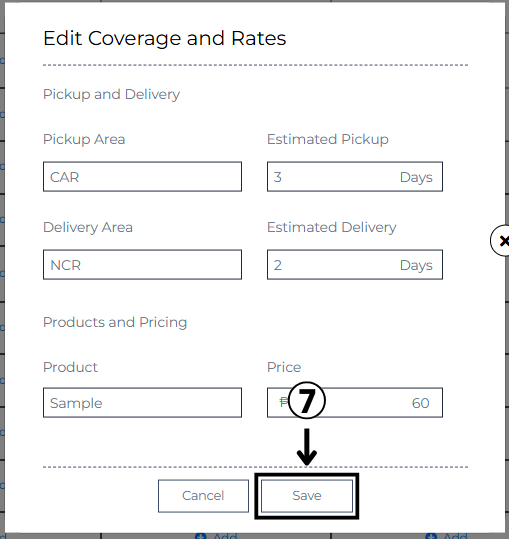This screenshot has height=539, width=509.
Task: Click the value 3 in Estimated Pickup
Action: tap(278, 177)
